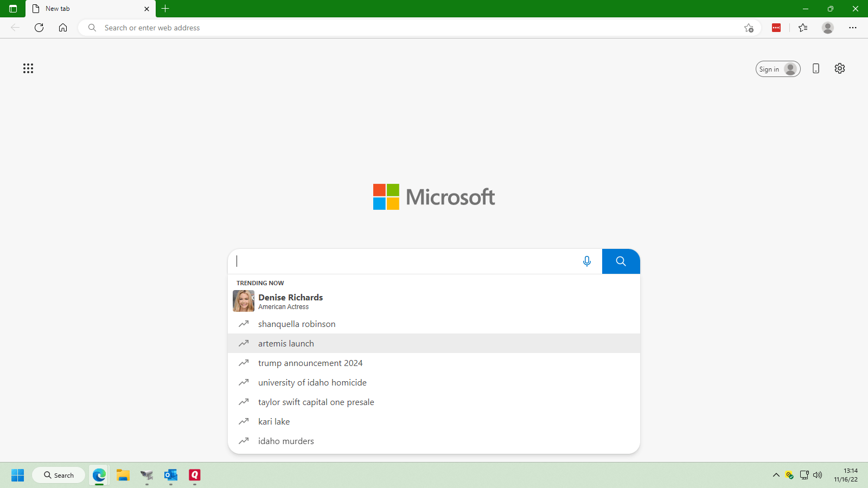
Task: Open the clock showing 13:14
Action: 846,475
